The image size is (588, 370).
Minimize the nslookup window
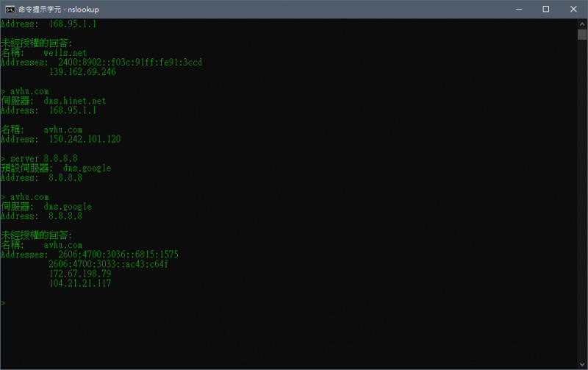point(513,9)
